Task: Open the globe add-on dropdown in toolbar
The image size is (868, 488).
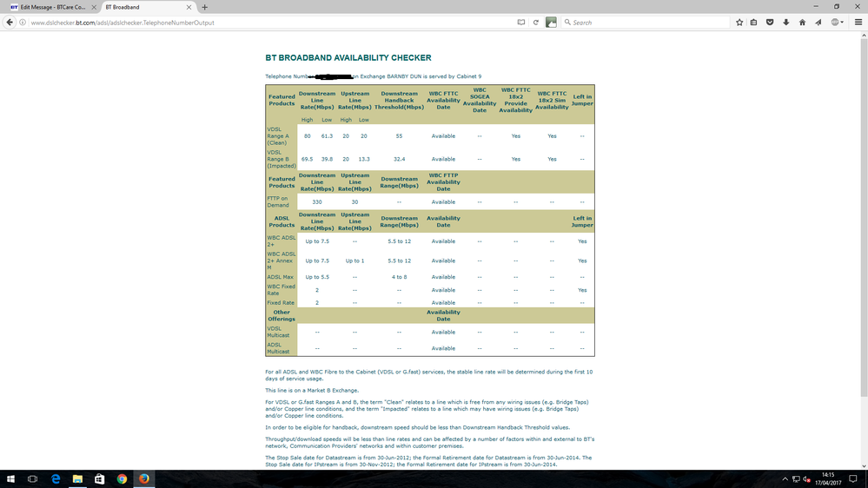Action: pos(837,22)
